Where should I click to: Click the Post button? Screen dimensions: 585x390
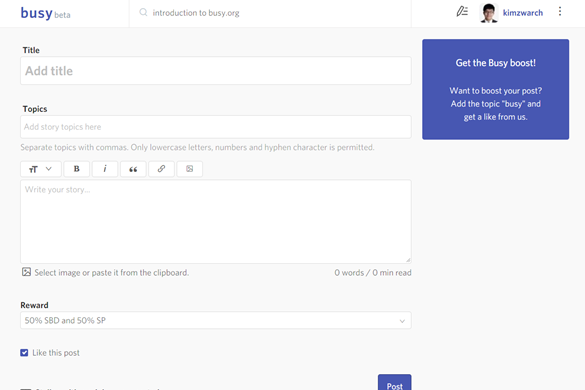tap(394, 383)
